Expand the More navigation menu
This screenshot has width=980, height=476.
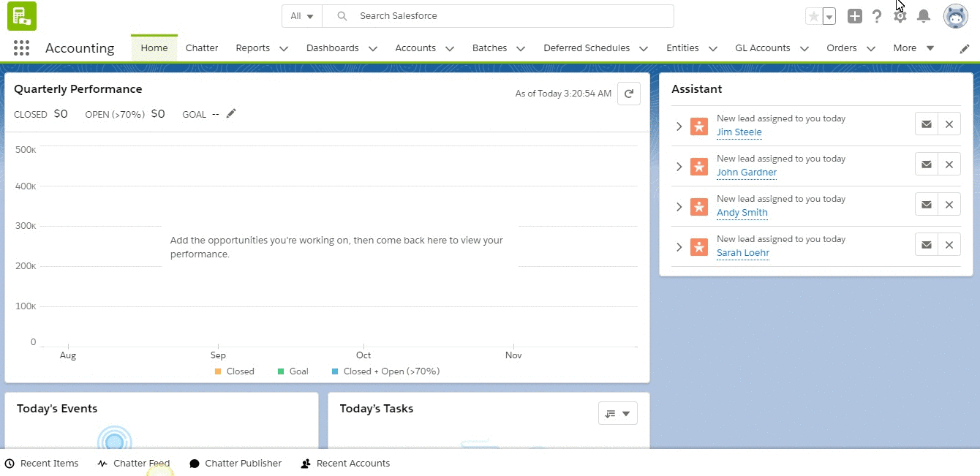tap(913, 48)
